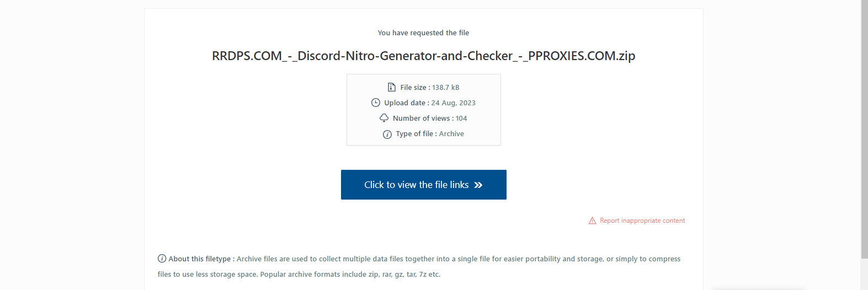This screenshot has width=868, height=290.
Task: Click the file size document icon
Action: coord(391,87)
